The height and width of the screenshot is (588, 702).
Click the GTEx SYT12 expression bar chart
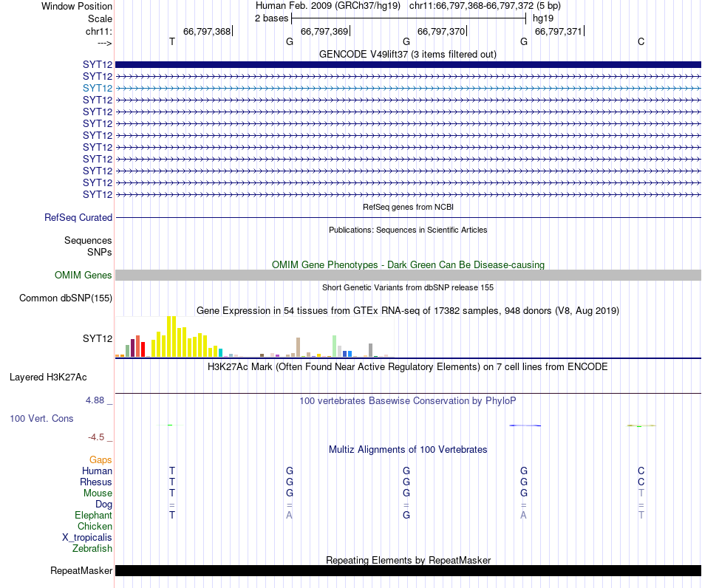point(254,337)
